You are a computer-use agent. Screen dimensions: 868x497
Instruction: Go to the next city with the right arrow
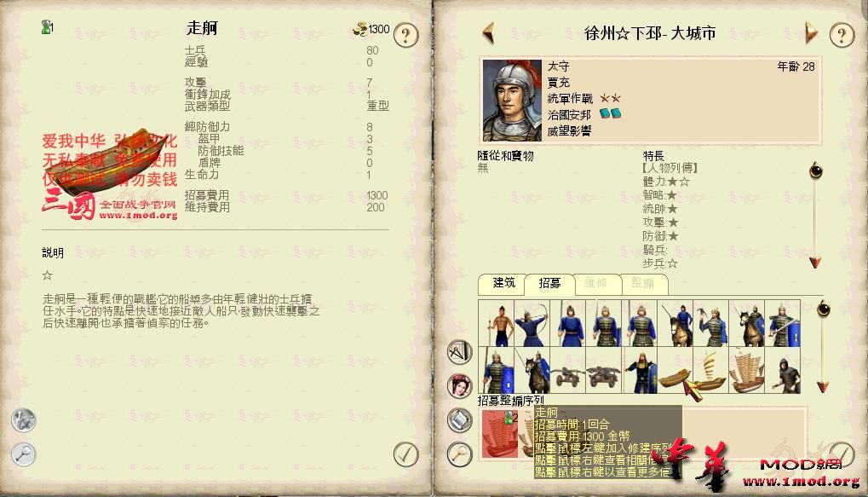coord(811,32)
